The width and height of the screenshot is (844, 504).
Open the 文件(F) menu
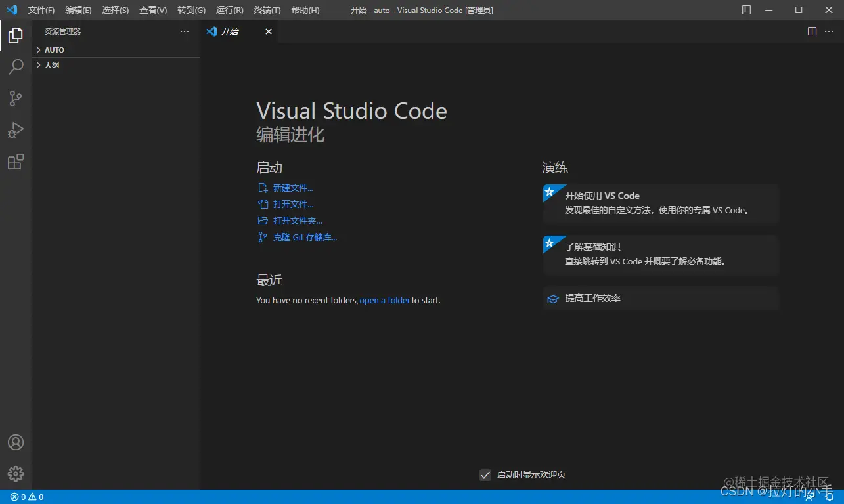41,10
